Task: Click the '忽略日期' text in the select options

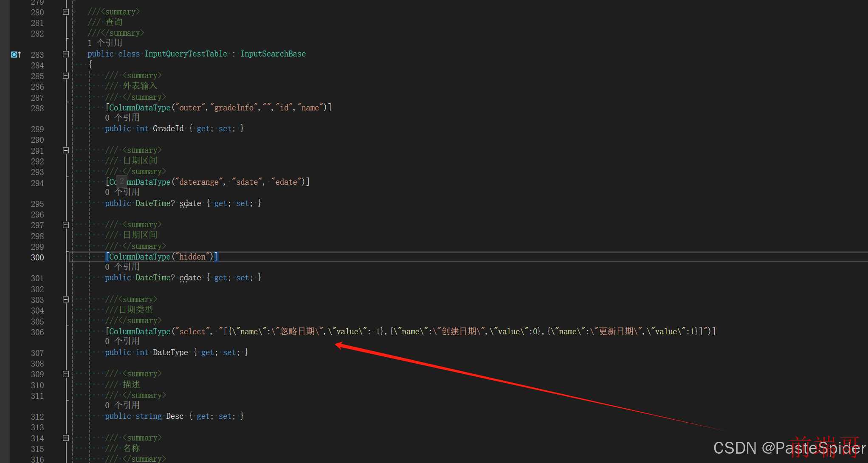Action: tap(298, 331)
